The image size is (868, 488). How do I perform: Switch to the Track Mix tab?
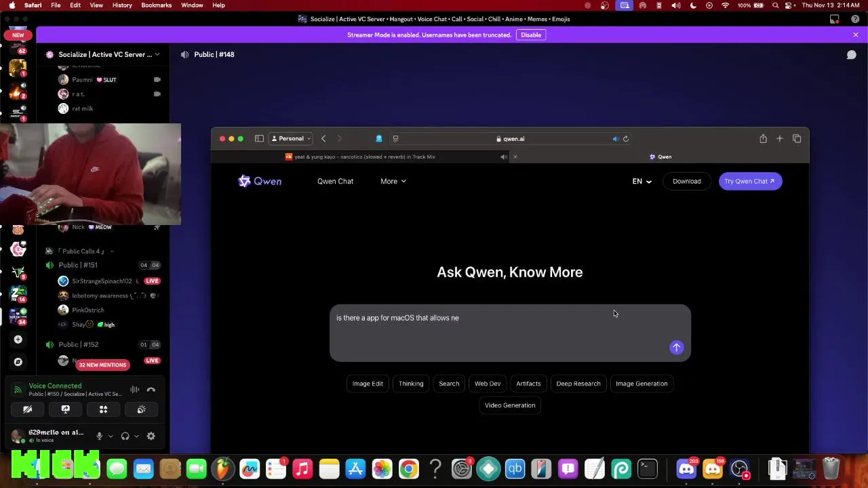click(x=359, y=157)
